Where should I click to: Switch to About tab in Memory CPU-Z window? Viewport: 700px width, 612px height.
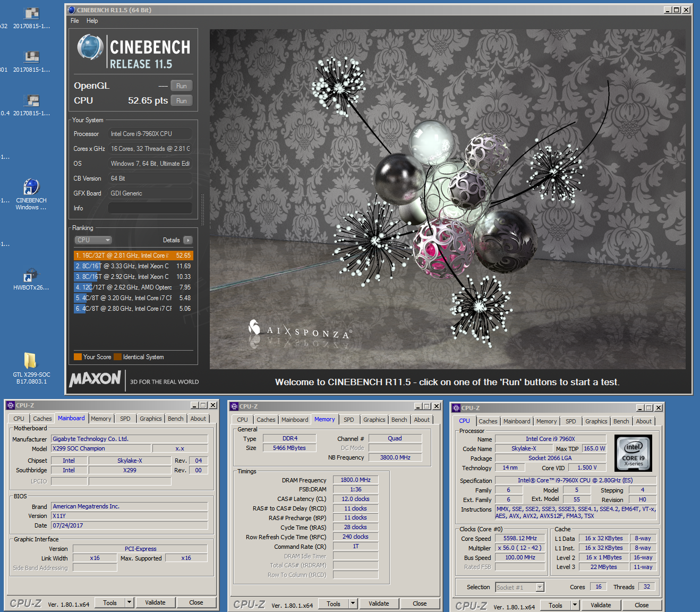pos(422,420)
